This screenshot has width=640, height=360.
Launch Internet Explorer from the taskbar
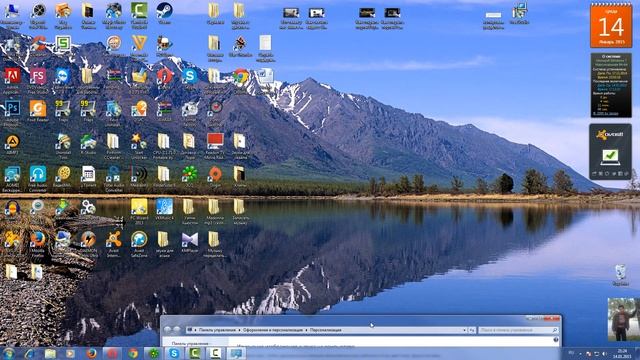29,353
